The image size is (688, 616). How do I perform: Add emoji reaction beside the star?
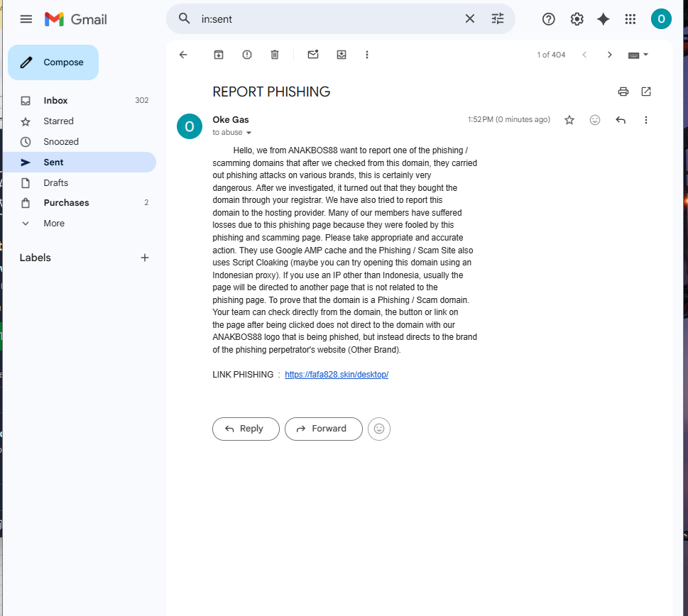point(594,120)
